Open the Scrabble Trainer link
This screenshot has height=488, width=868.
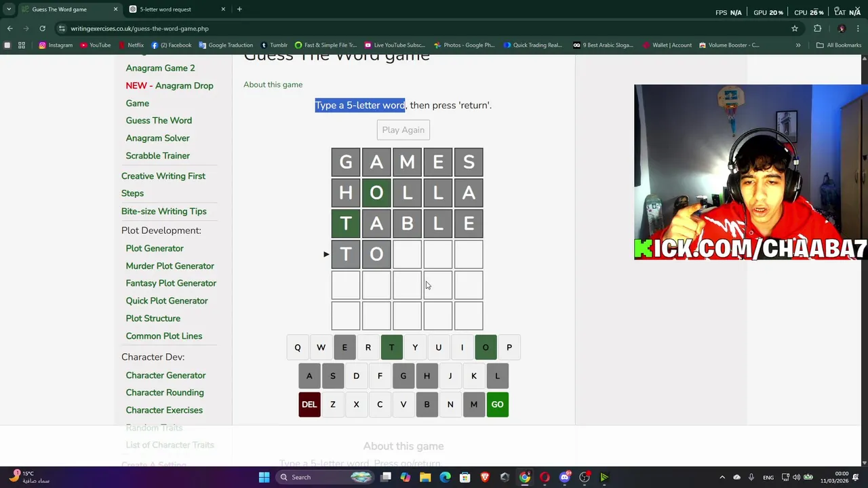(157, 156)
